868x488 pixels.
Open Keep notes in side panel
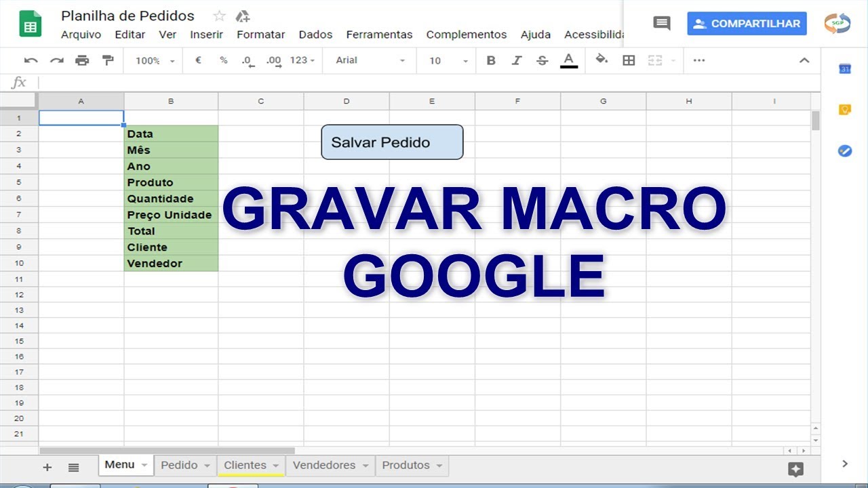(845, 110)
